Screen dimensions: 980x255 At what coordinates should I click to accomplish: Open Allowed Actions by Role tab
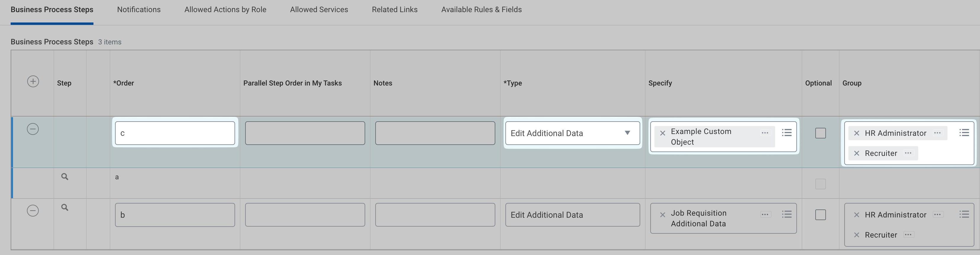click(x=225, y=9)
